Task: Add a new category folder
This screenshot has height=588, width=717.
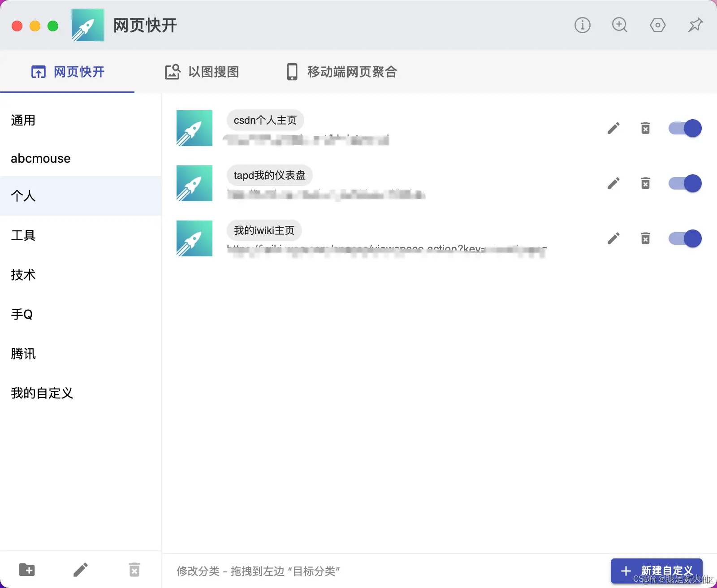Action: click(x=27, y=570)
